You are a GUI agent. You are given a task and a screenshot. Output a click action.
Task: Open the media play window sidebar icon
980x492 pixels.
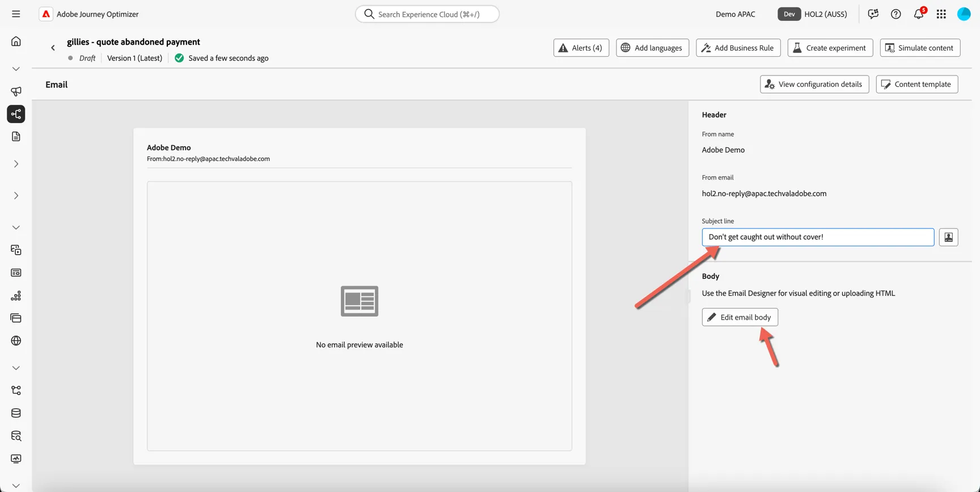(16, 250)
